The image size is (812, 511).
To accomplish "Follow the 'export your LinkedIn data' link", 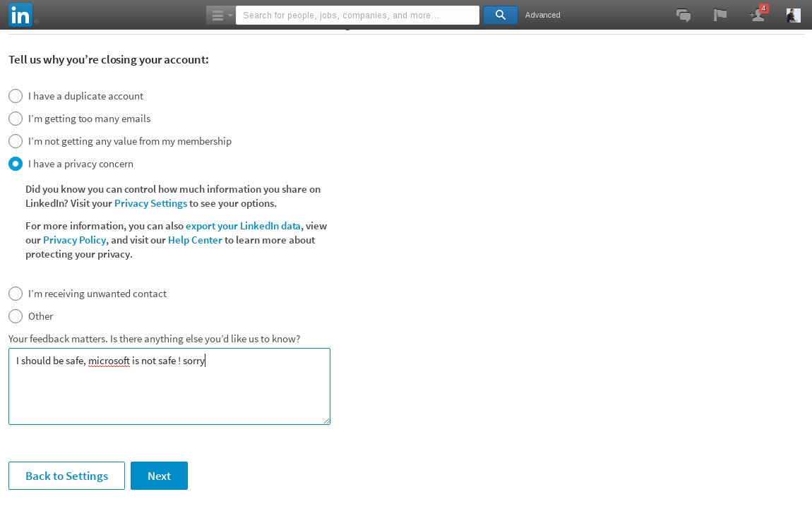I will (x=243, y=226).
